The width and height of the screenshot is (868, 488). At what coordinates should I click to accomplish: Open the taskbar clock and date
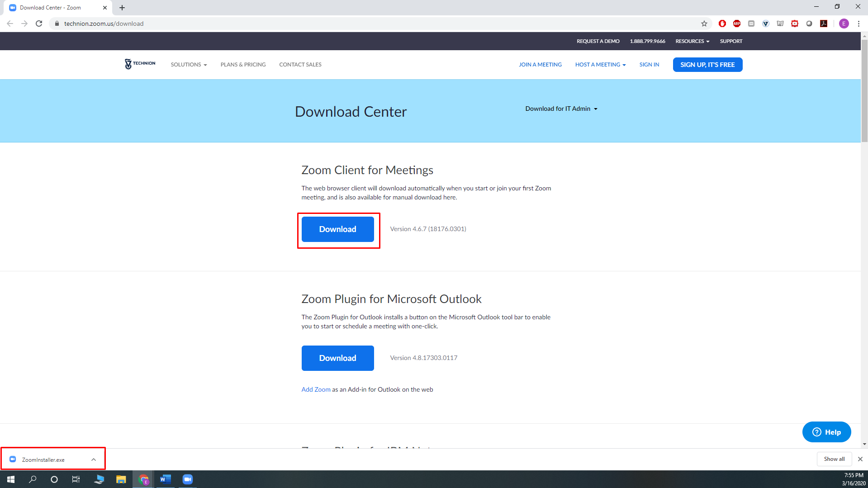click(854, 479)
